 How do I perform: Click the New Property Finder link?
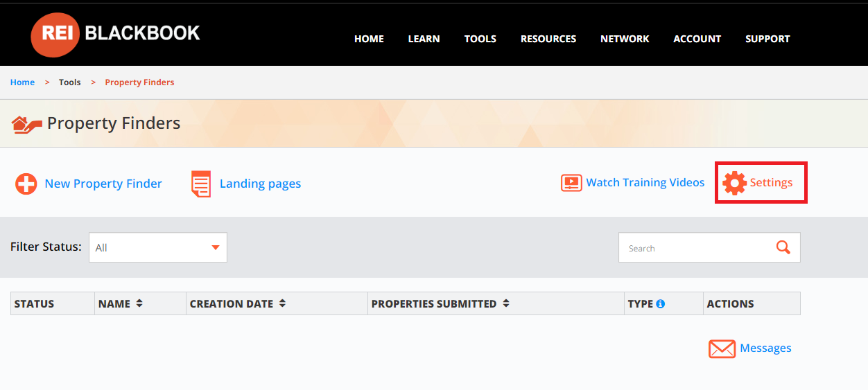pos(103,184)
